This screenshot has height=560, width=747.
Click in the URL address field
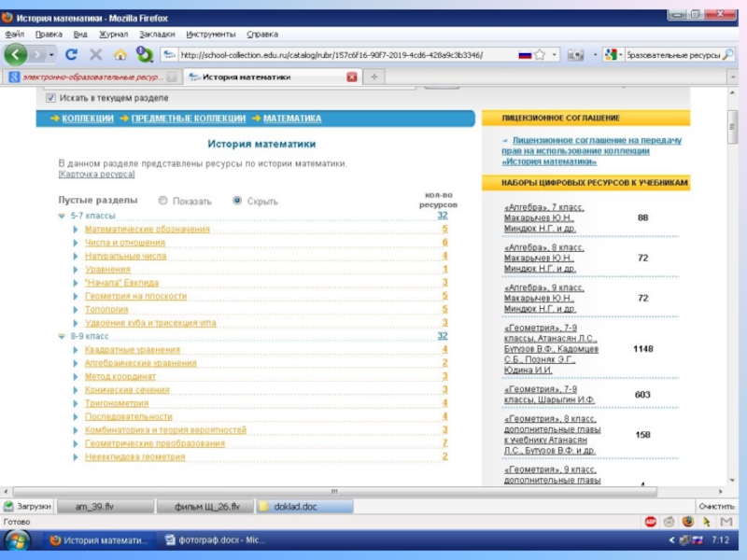[x=336, y=54]
